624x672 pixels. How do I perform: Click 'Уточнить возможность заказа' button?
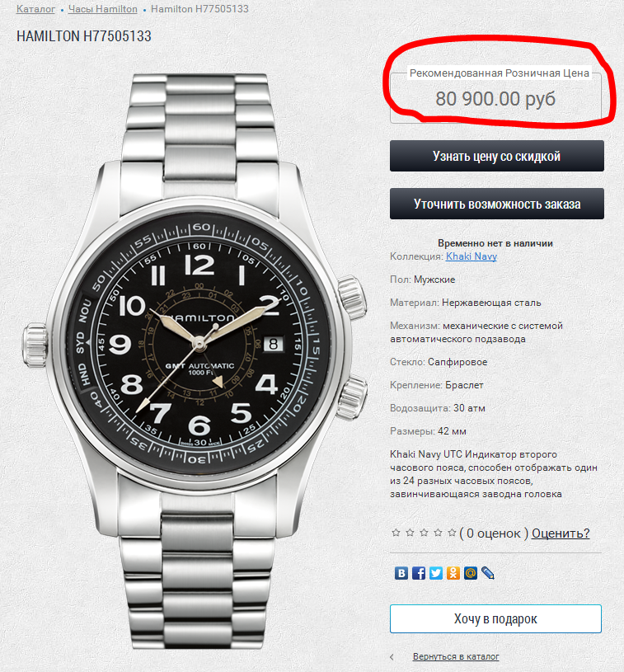pos(497,204)
